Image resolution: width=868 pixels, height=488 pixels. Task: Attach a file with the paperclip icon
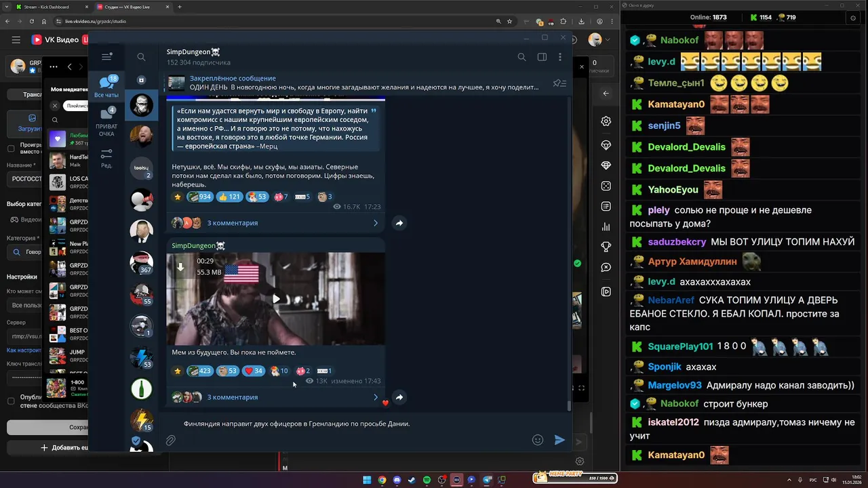(x=171, y=441)
